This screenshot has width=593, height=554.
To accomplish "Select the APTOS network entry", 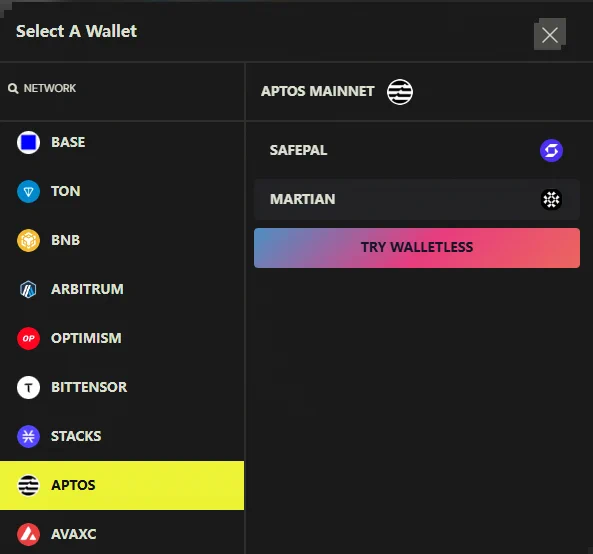I will 122,485.
